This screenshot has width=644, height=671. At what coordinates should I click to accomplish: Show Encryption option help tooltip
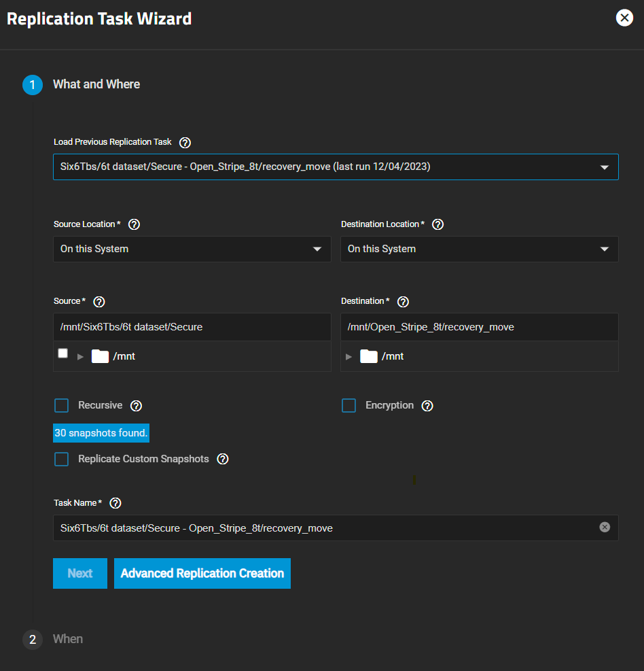(x=427, y=406)
